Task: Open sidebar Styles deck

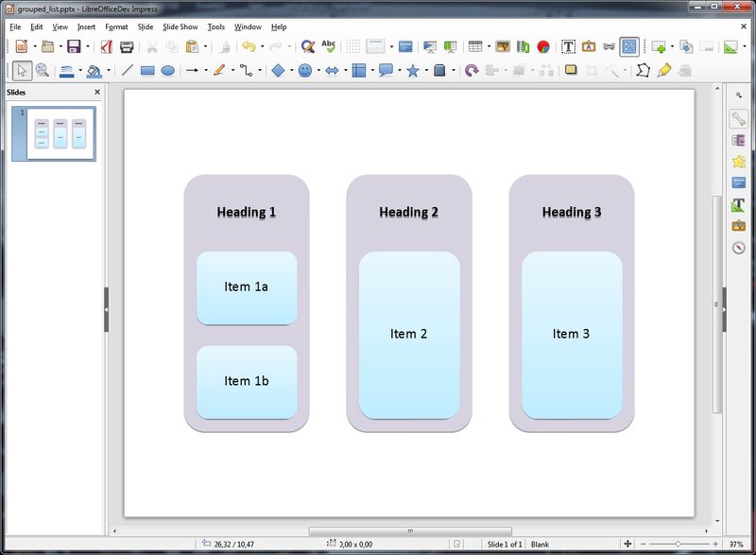Action: 739,204
